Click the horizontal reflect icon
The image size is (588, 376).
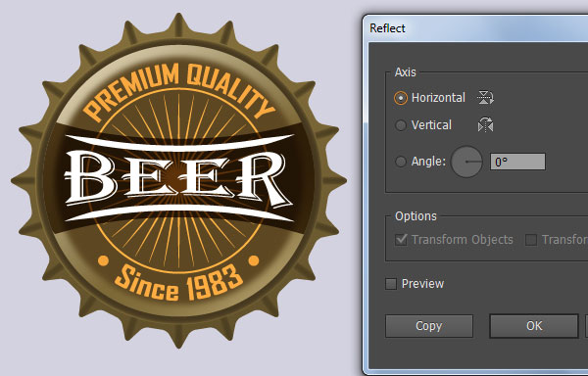(485, 98)
